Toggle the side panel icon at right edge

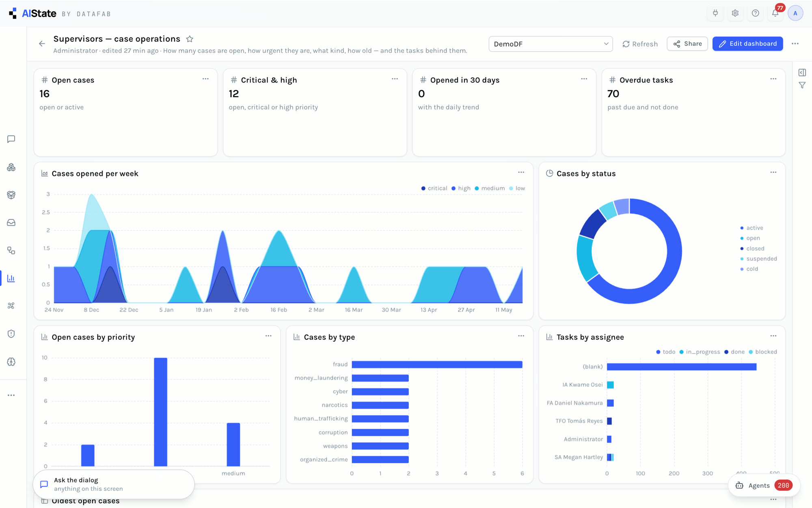coord(802,72)
